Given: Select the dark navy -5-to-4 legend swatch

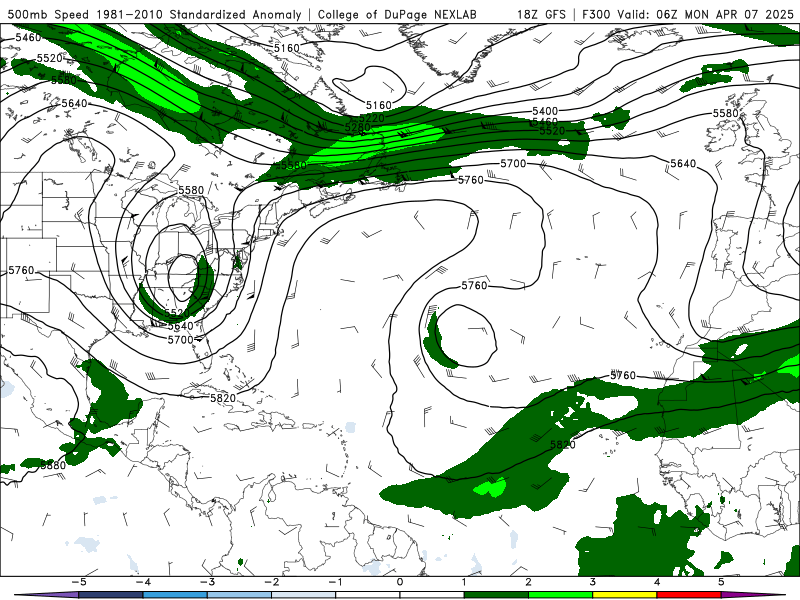Looking at the screenshot, I should [111, 595].
